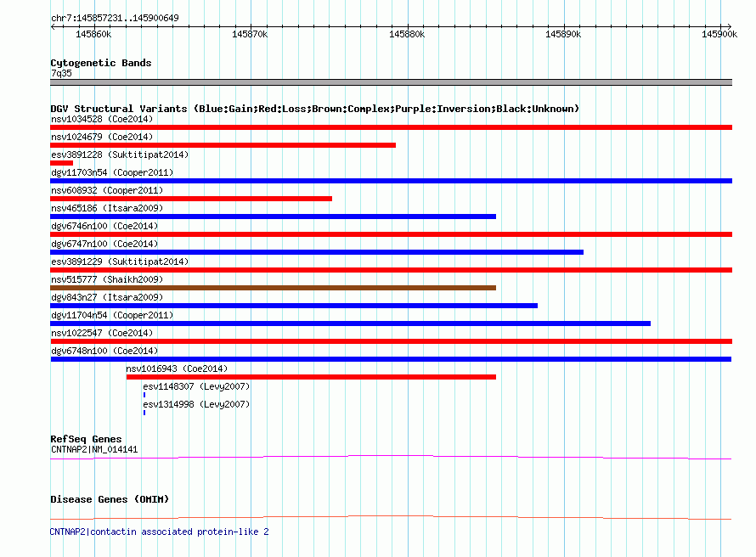Click the chr7:145857231..145900649 position label
The width and height of the screenshot is (756, 557).
pyautogui.click(x=115, y=18)
